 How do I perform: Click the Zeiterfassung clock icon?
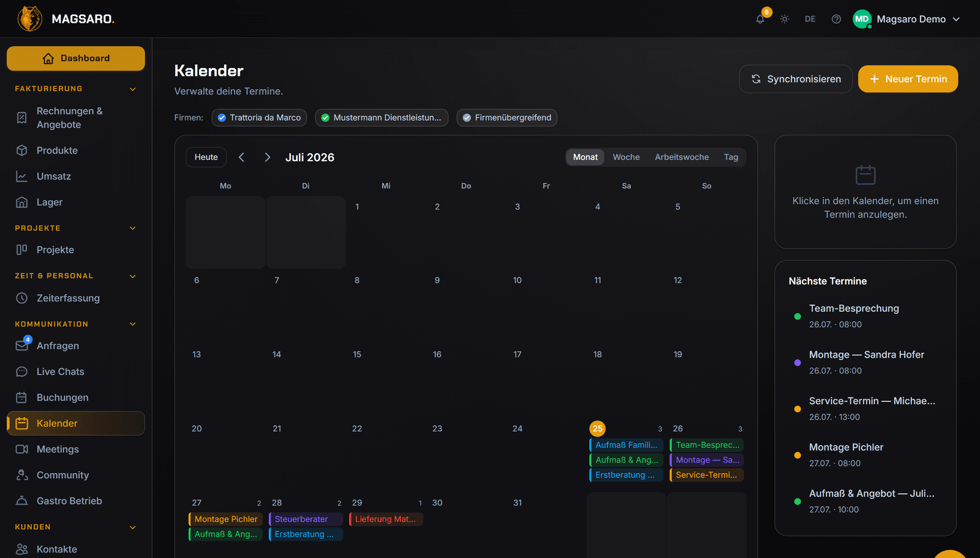pyautogui.click(x=21, y=298)
